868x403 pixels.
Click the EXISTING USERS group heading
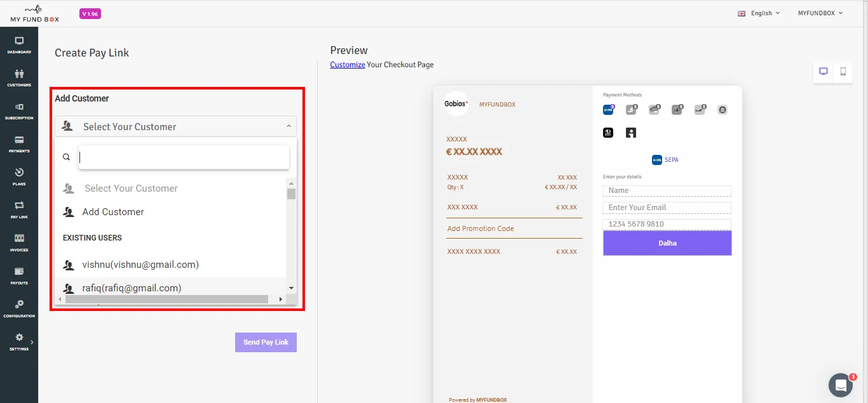tap(92, 238)
